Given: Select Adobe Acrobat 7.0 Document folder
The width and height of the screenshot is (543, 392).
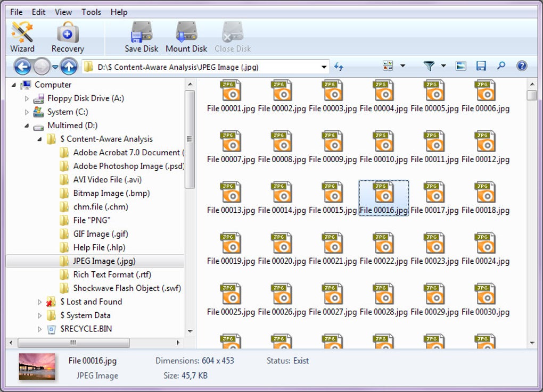Looking at the screenshot, I should 121,153.
